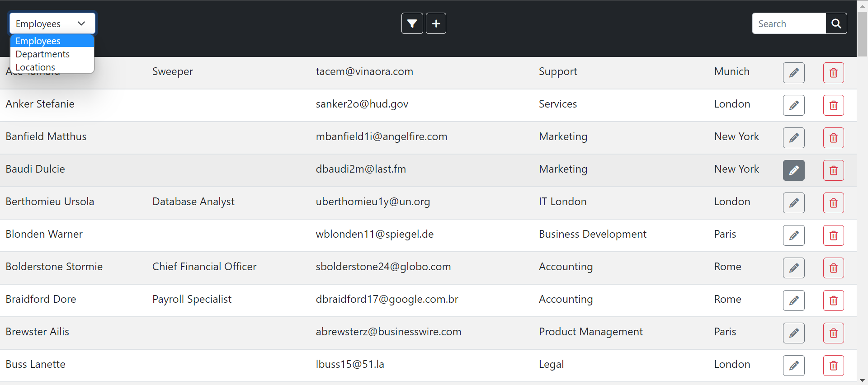Open edit for Berthomieu Ursola

pyautogui.click(x=793, y=203)
